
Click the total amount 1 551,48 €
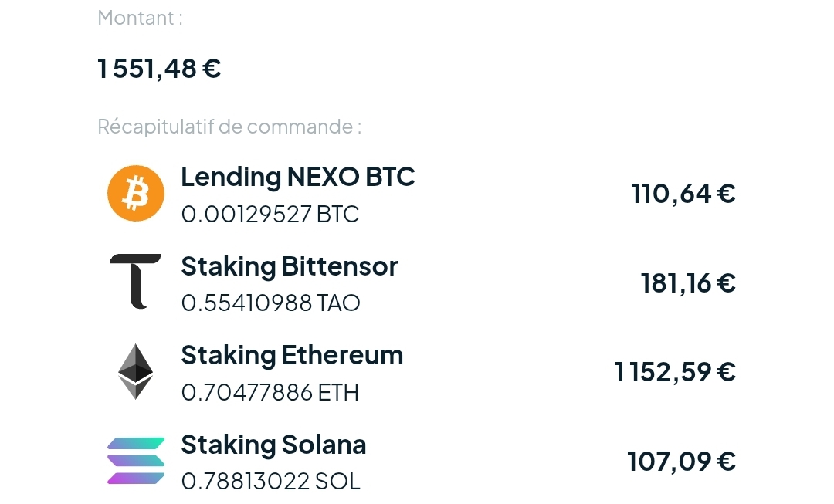(x=159, y=69)
